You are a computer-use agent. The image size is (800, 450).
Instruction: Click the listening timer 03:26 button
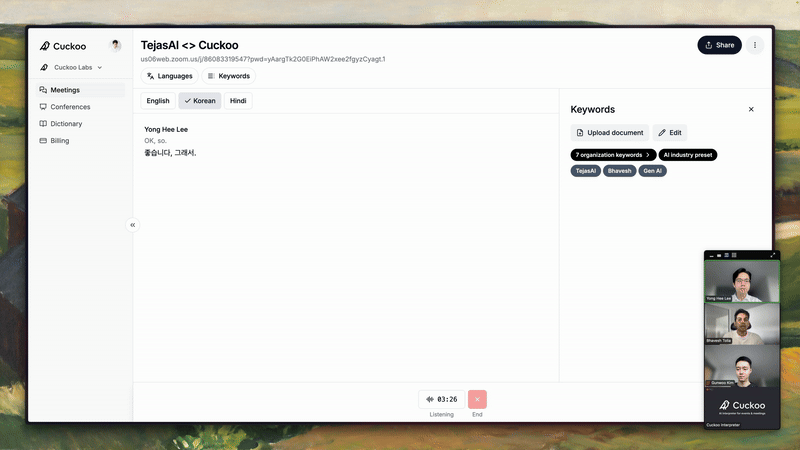[x=441, y=399]
